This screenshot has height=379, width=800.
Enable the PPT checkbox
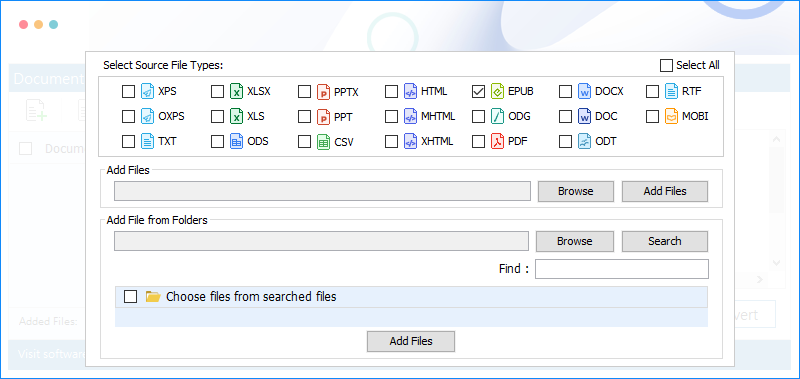click(305, 116)
